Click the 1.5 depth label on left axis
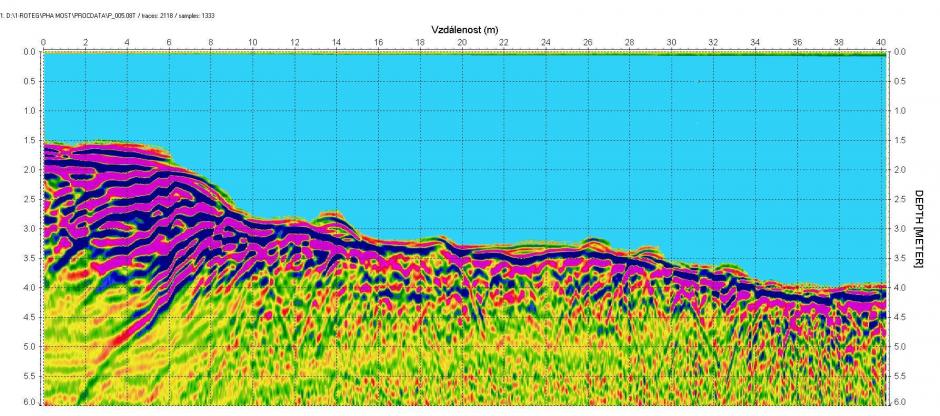 [x=29, y=141]
